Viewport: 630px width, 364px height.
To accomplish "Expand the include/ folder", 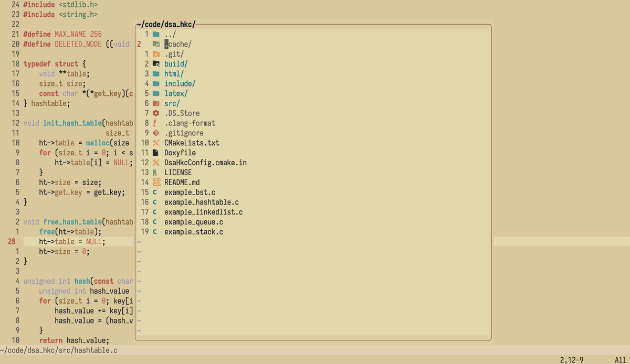I will coord(180,83).
